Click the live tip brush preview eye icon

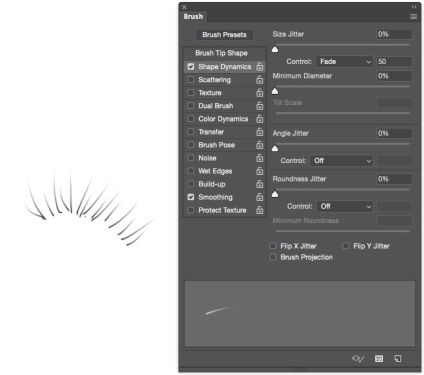pos(358,359)
